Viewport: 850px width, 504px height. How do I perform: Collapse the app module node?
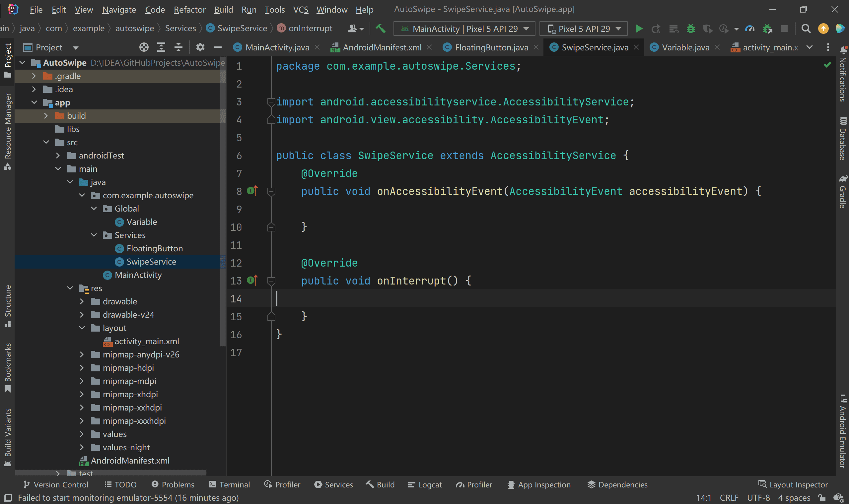point(34,102)
